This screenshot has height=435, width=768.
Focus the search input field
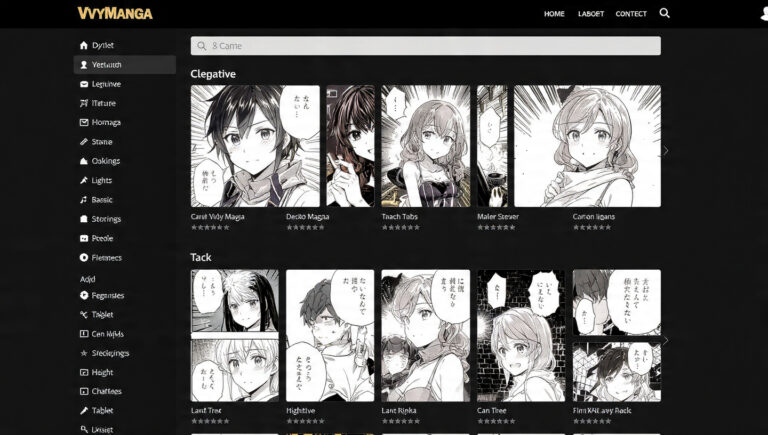coord(425,46)
